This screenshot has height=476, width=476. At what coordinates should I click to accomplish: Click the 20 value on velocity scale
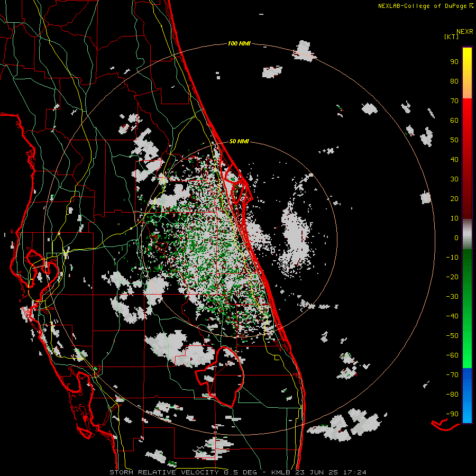point(454,198)
